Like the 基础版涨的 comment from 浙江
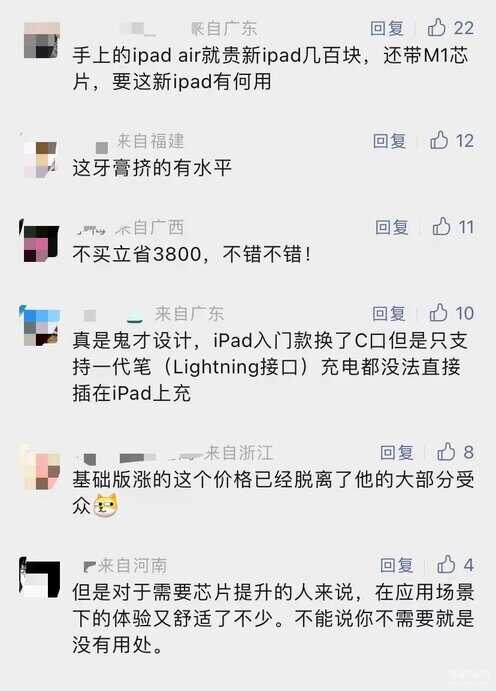This screenshot has width=496, height=691. pos(455,452)
